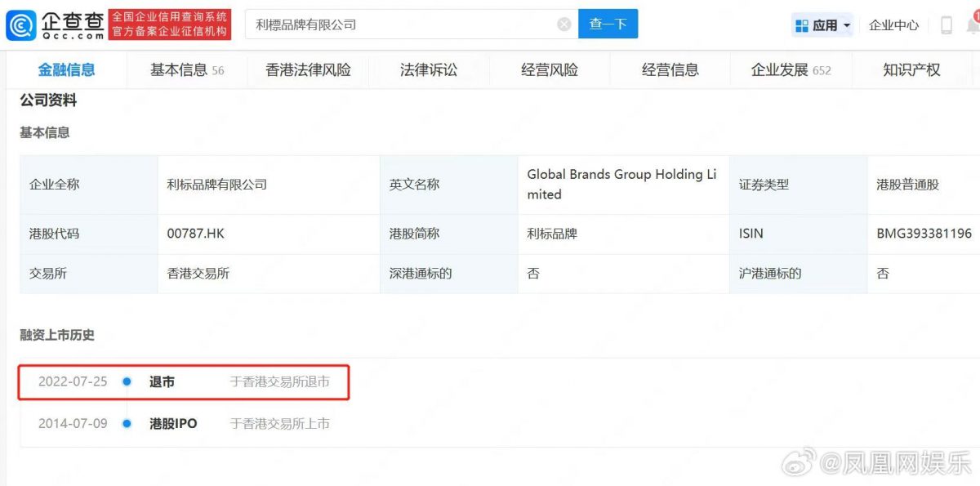Select the 法律诉讼 tab

(428, 70)
